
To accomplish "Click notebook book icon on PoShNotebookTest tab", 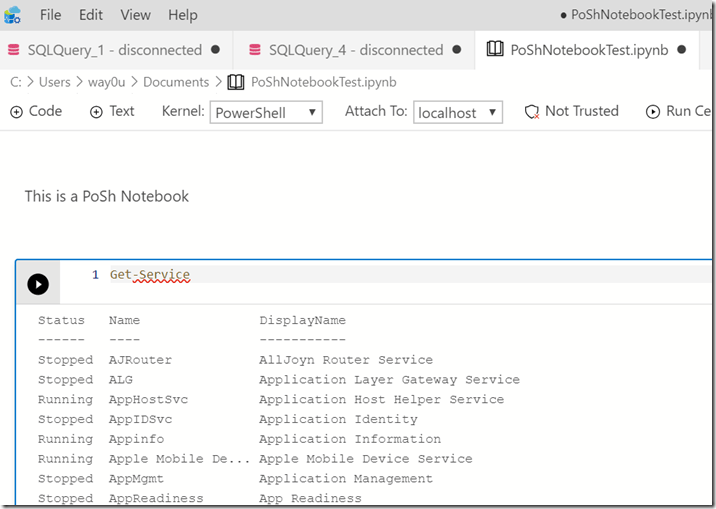I will pyautogui.click(x=495, y=48).
